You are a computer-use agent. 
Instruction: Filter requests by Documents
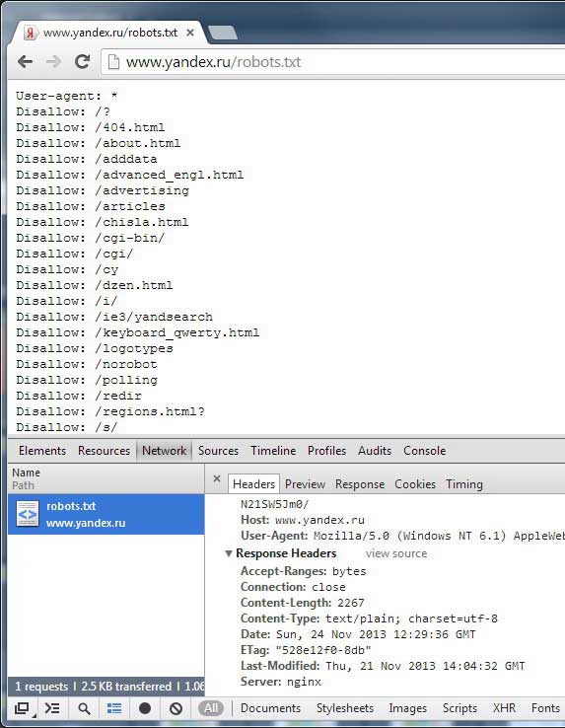click(x=270, y=708)
